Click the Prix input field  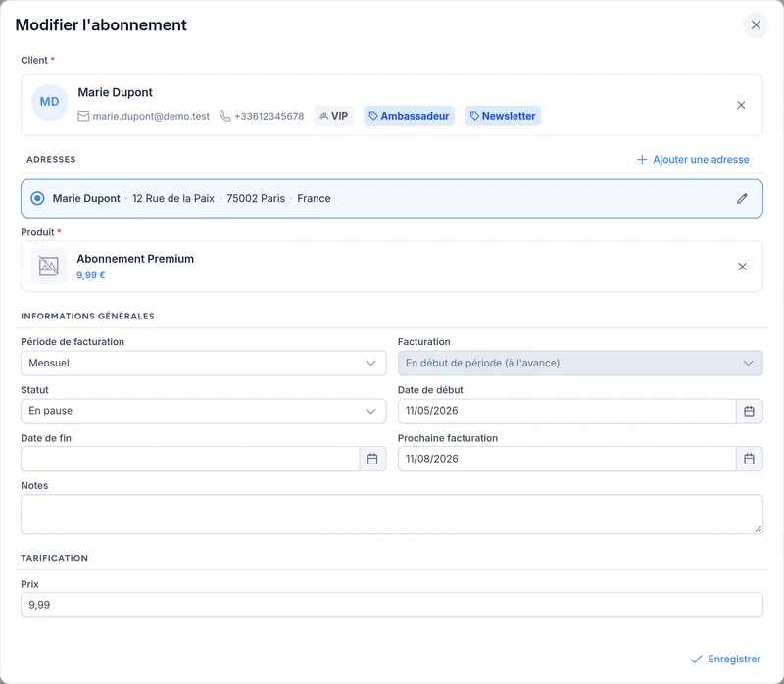391,605
